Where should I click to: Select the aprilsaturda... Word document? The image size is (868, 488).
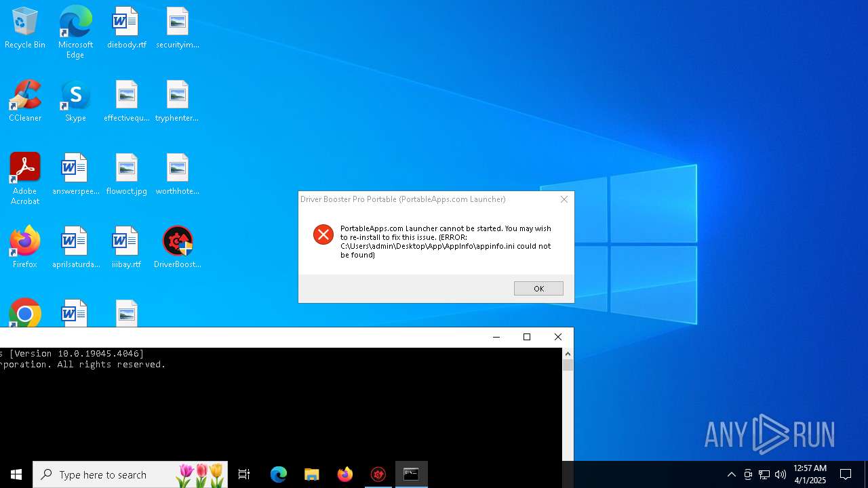pyautogui.click(x=75, y=248)
